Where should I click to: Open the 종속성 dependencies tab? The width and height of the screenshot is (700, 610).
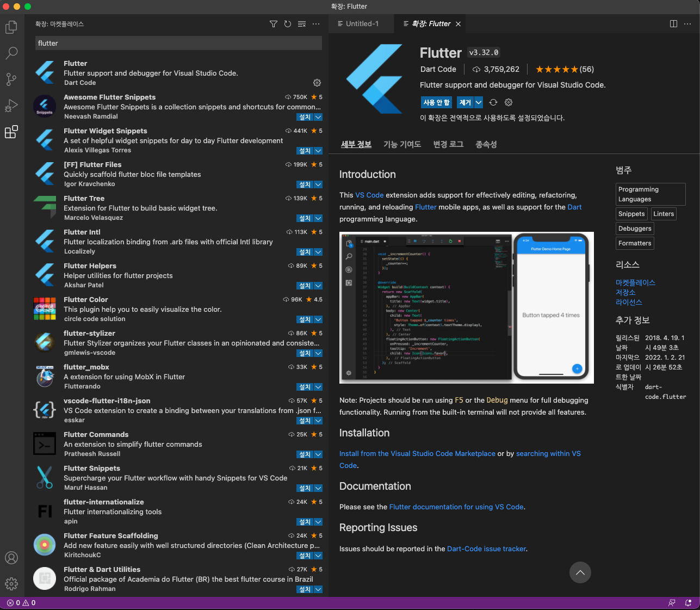click(x=486, y=144)
